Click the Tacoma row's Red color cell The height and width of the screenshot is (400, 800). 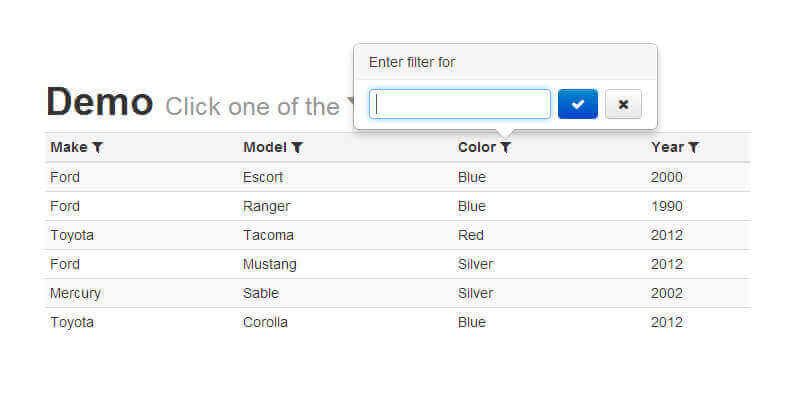coord(470,235)
